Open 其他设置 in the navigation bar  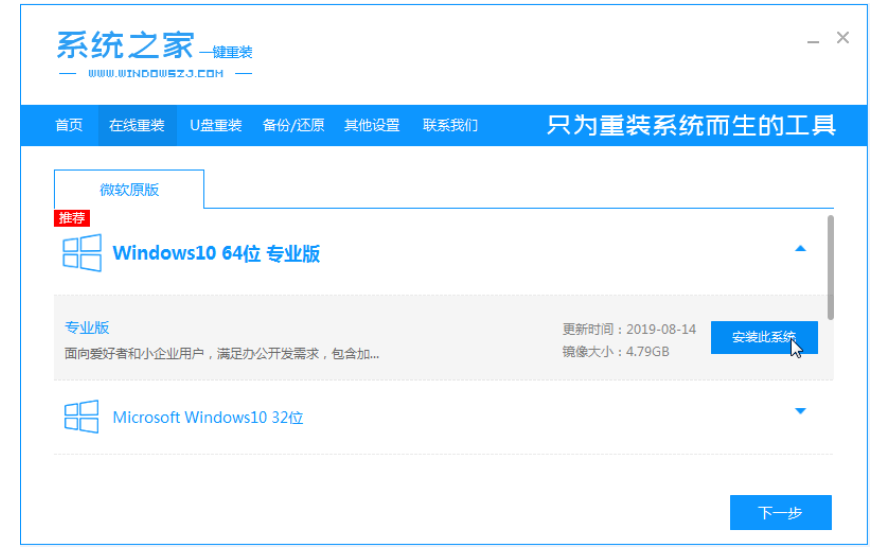372,125
